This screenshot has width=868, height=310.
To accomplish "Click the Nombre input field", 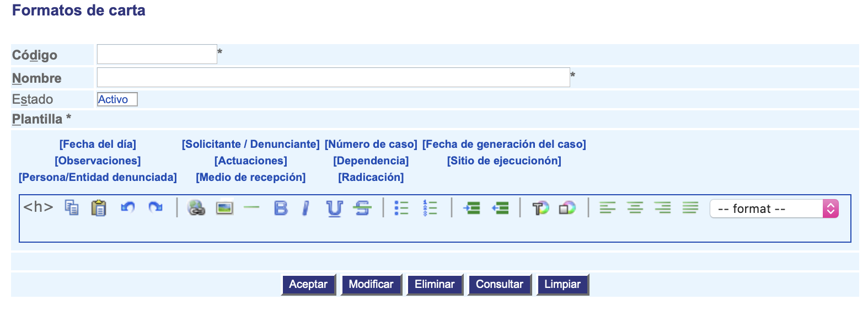I will pyautogui.click(x=334, y=77).
